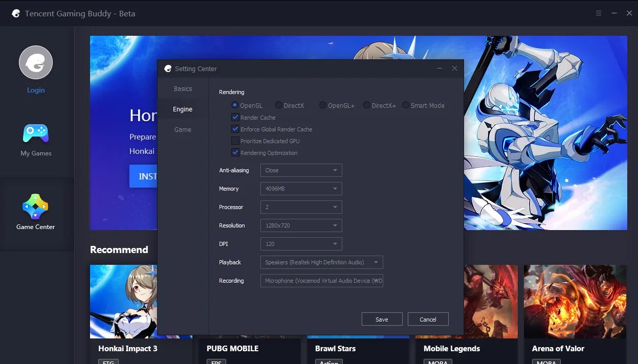The width and height of the screenshot is (638, 364).
Task: Open My Games controller icon
Action: [36, 133]
